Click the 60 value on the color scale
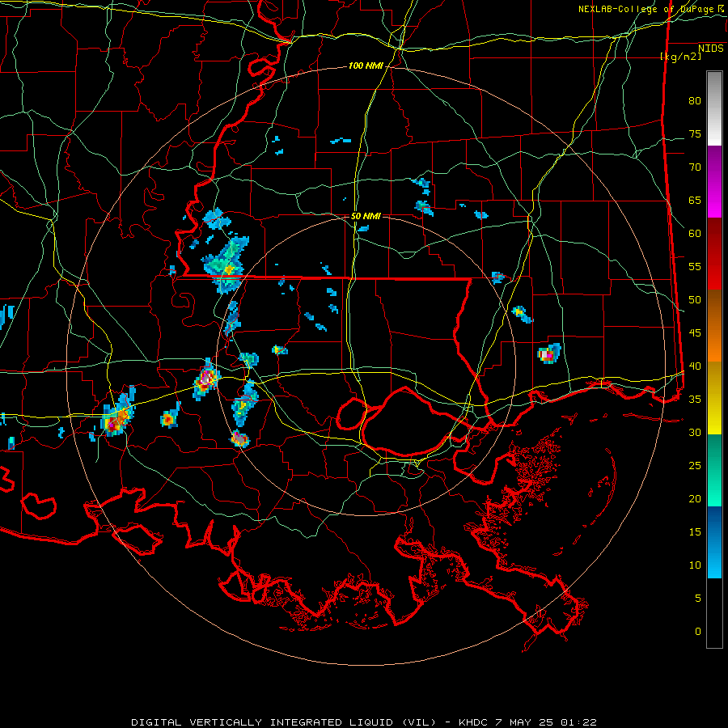This screenshot has height=728, width=728. tap(695, 234)
